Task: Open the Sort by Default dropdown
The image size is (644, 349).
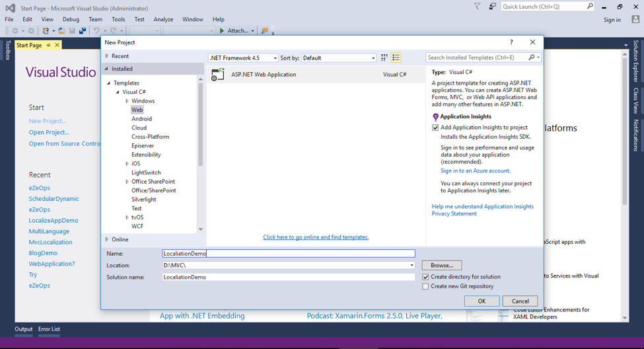Action: 339,58
